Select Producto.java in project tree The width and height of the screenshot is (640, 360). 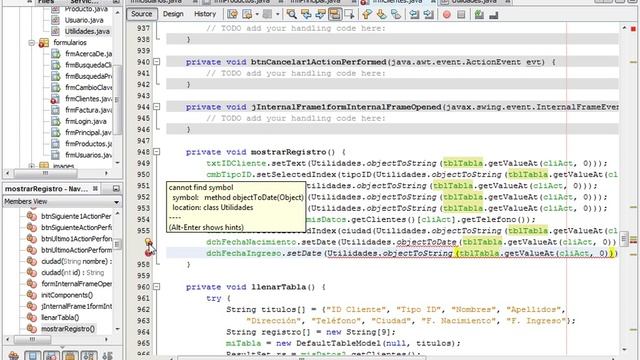click(x=85, y=9)
